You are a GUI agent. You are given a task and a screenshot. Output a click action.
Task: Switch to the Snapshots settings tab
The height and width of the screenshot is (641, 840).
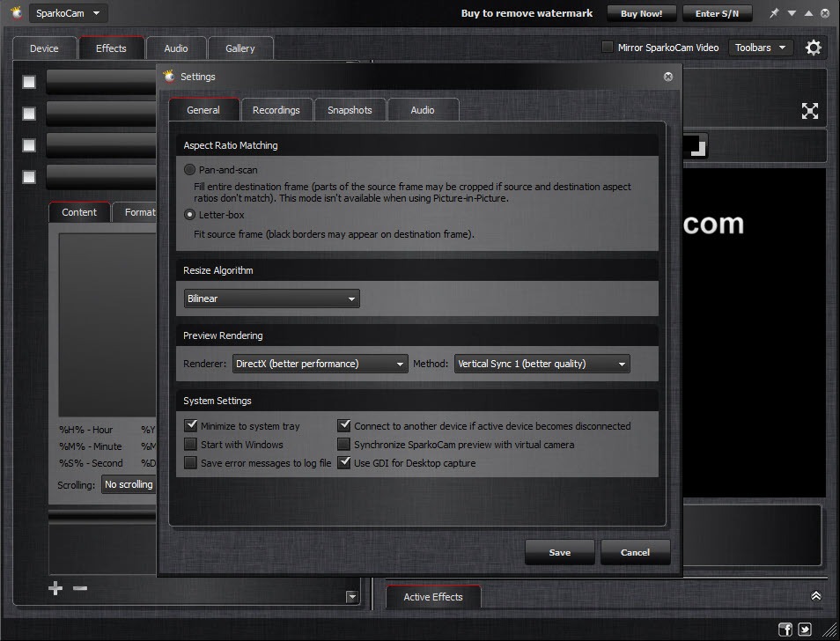coord(350,110)
